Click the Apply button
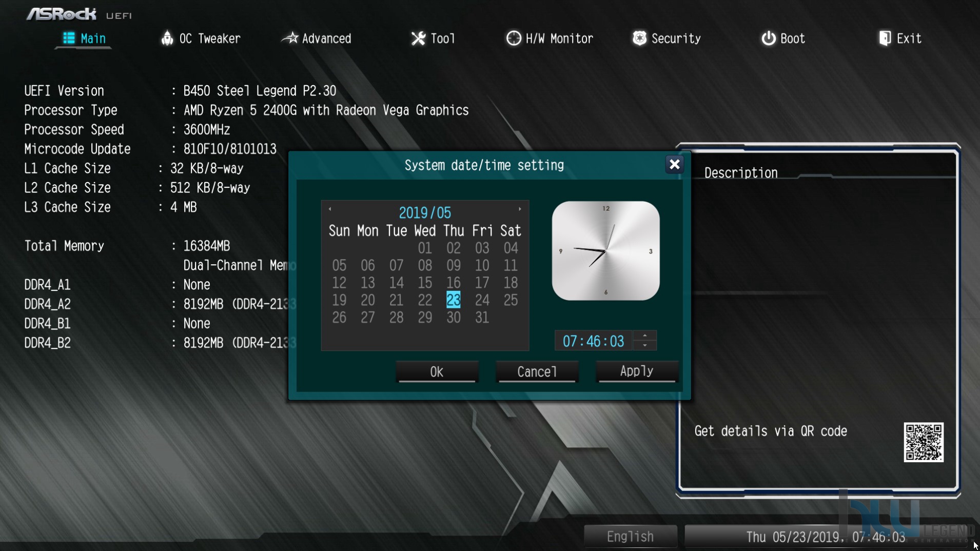The width and height of the screenshot is (980, 551). point(637,371)
